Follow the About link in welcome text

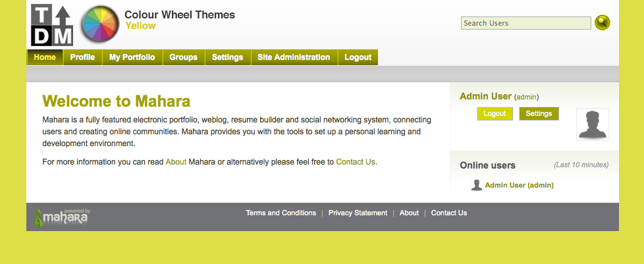[176, 161]
